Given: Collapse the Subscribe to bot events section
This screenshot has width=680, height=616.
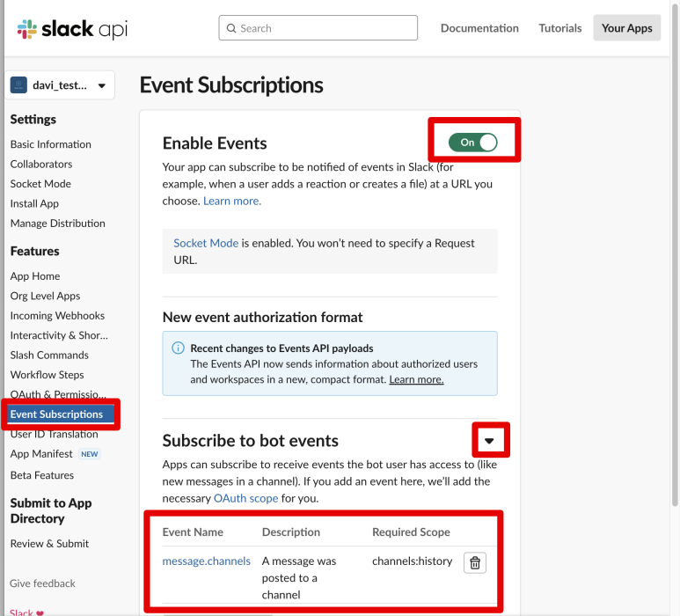Looking at the screenshot, I should (x=489, y=441).
